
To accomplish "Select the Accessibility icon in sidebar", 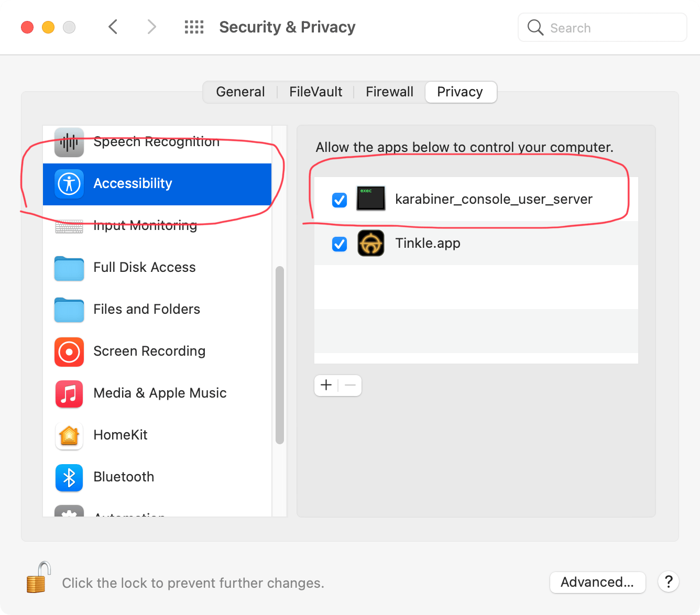I will click(69, 184).
